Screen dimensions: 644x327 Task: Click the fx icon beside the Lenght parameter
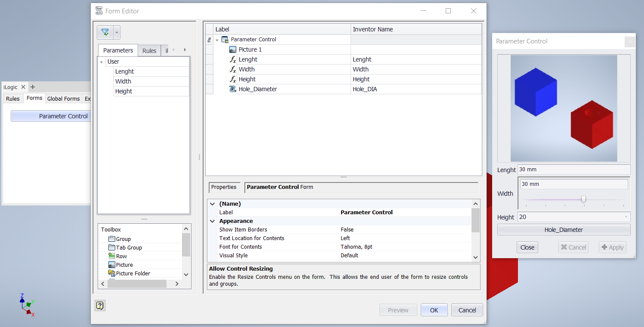tap(233, 59)
